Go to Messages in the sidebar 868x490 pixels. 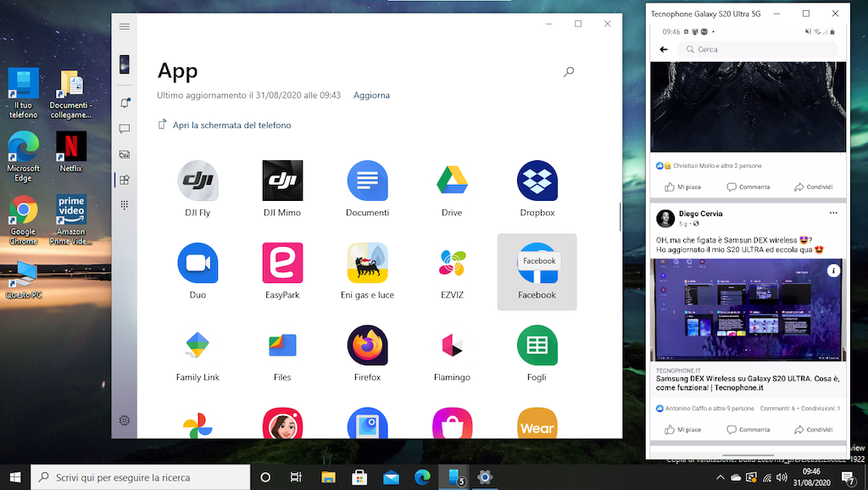coord(125,129)
